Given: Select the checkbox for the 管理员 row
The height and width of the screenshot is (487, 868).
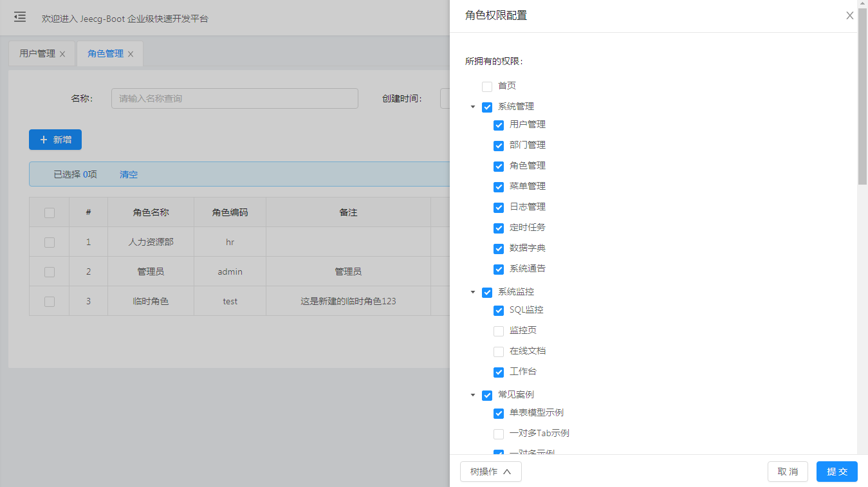Looking at the screenshot, I should pyautogui.click(x=49, y=271).
